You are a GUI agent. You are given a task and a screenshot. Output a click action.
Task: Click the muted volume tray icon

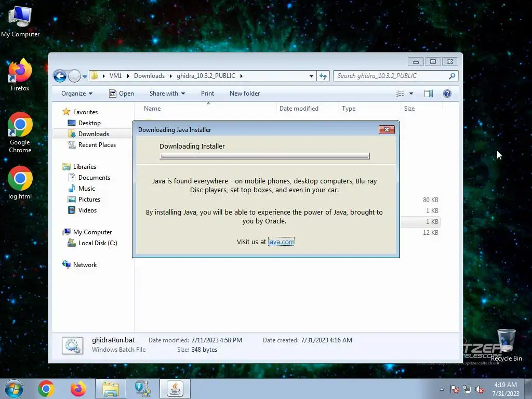[480, 389]
